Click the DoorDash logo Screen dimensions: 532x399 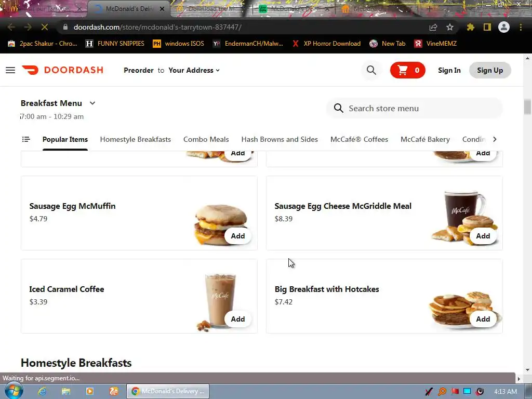tap(63, 70)
